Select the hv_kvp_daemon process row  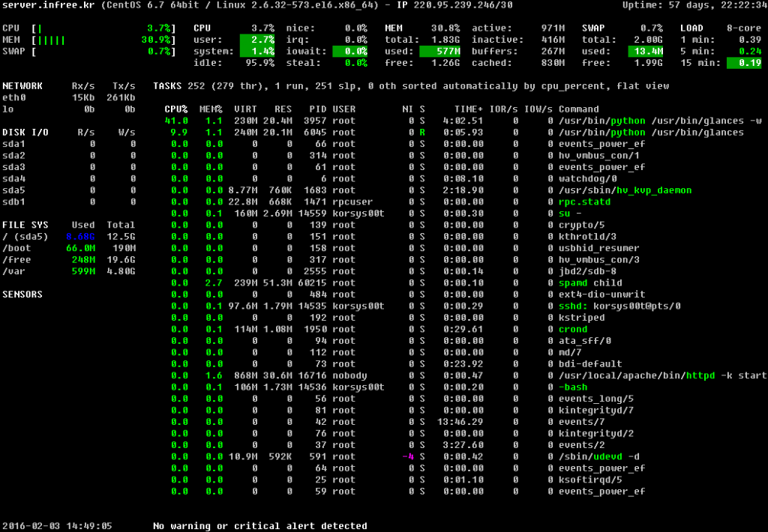(431, 190)
